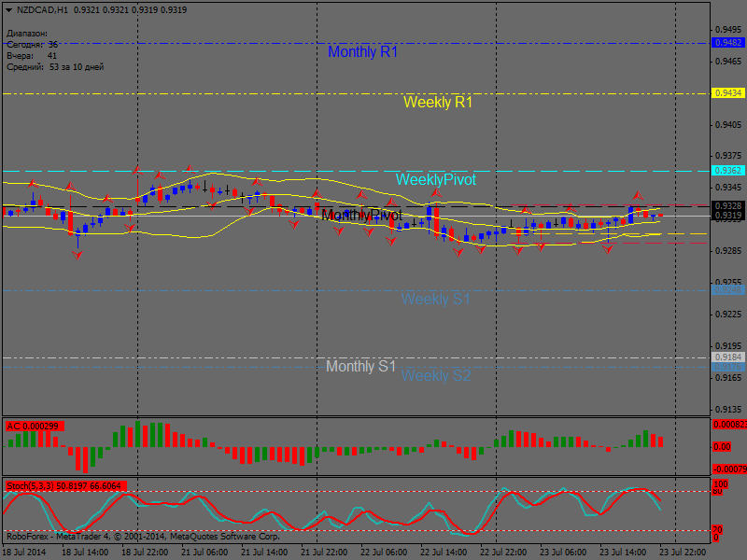Click the 18 Jul 2014 date label

[x=24, y=552]
